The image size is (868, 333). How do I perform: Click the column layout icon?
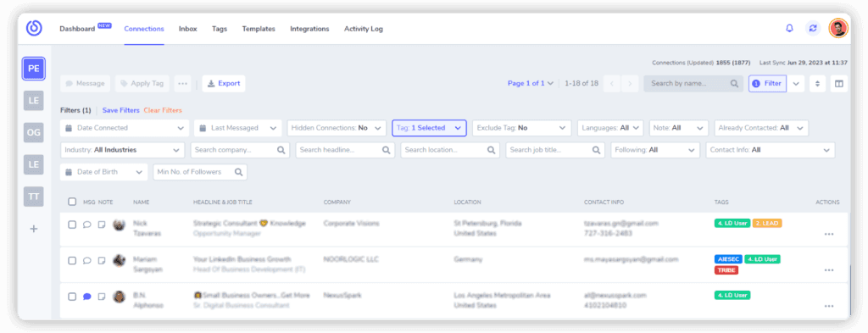(x=838, y=84)
